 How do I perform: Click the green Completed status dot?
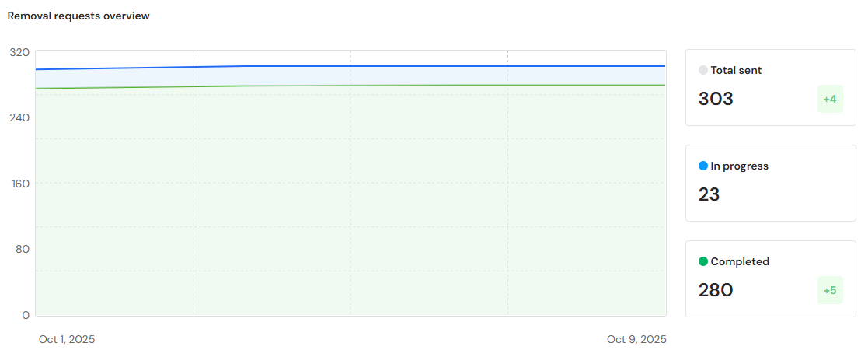[x=703, y=261]
